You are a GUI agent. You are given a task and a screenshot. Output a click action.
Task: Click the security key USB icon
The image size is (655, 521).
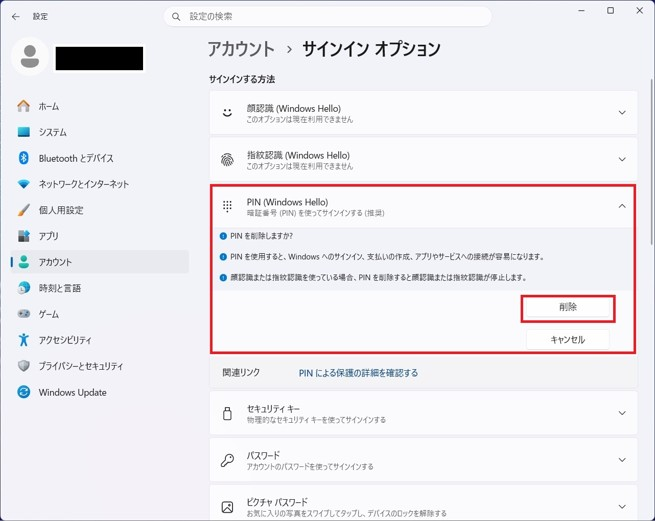tap(227, 413)
